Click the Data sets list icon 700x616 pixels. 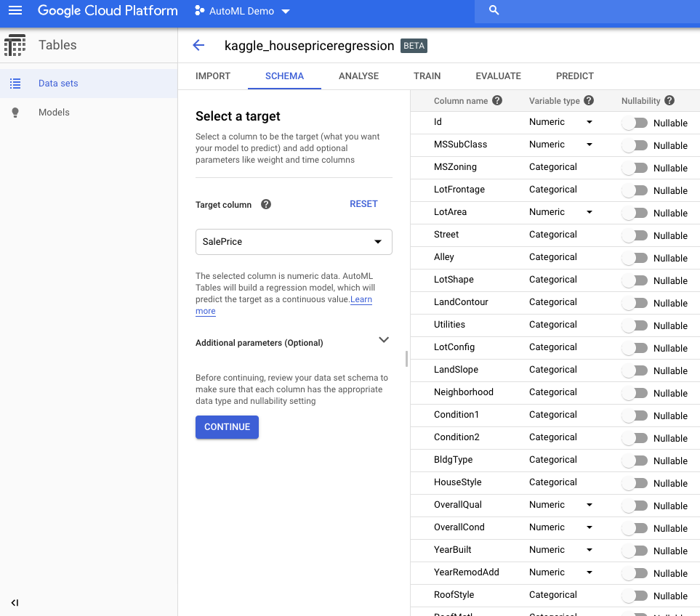15,84
